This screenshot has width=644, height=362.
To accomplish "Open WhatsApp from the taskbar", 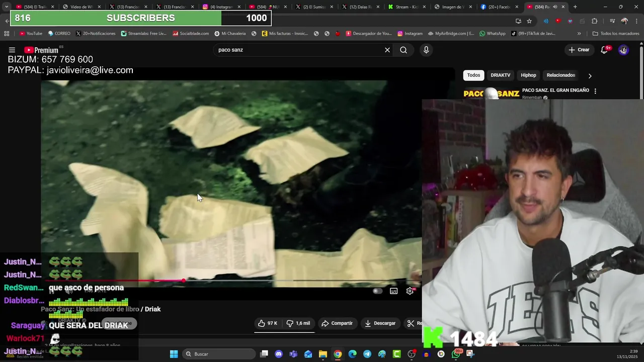I will (456, 354).
